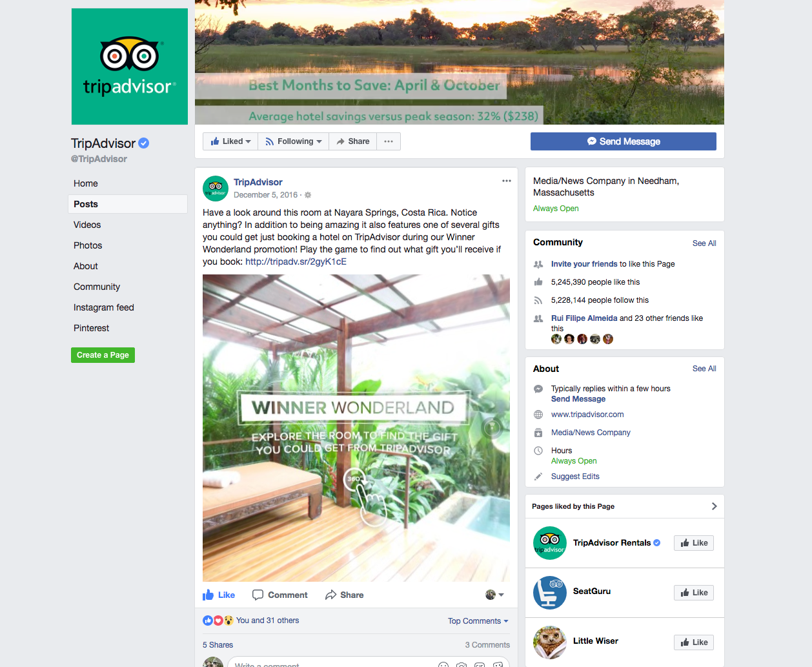Click the TripAdvisor owl profile logo
The image size is (812, 667).
click(x=130, y=67)
